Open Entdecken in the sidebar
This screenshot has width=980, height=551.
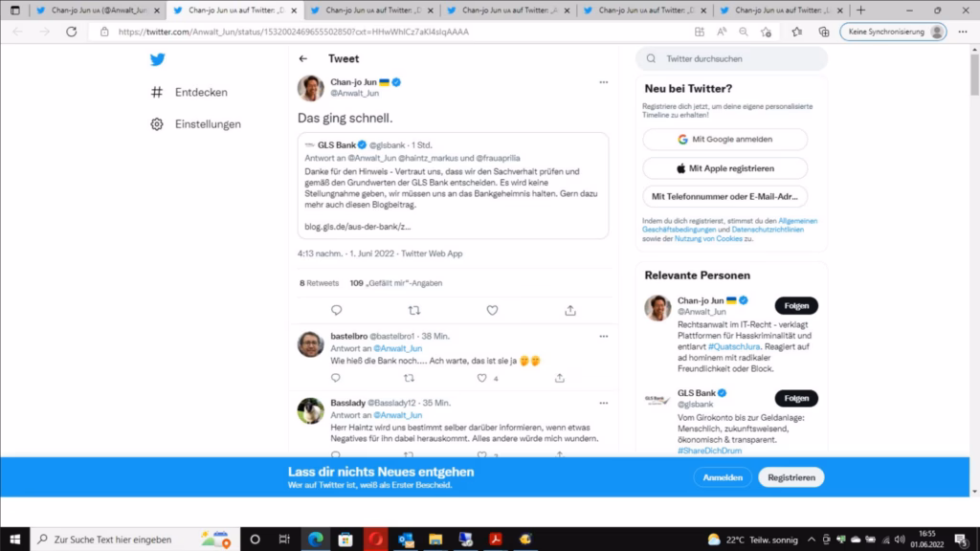200,93
